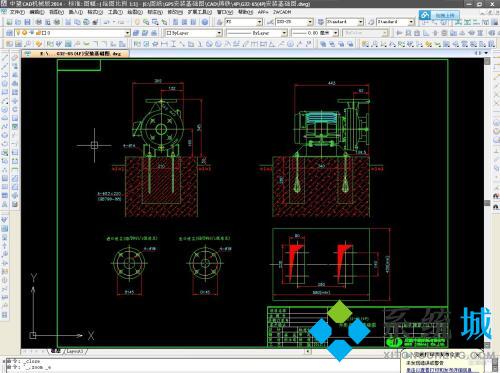
Task: Toggle the layer on/off lightbulb icon
Action: (x=18, y=33)
